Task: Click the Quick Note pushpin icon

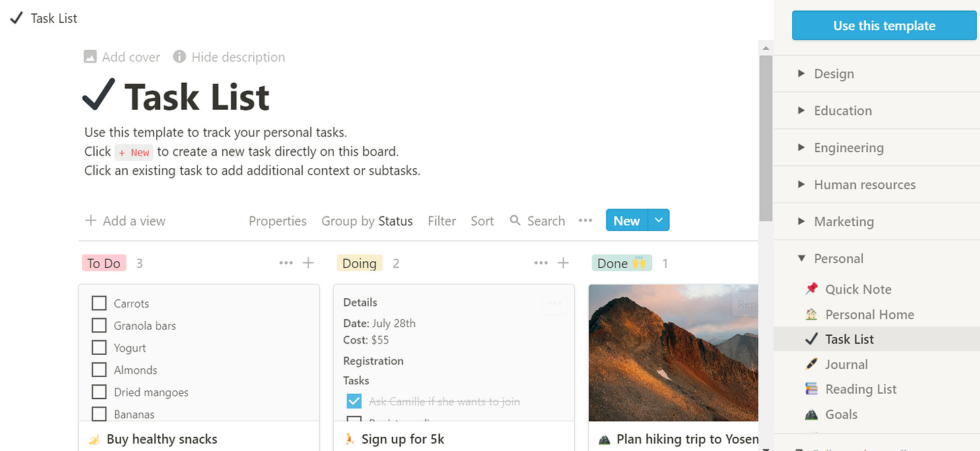Action: pyautogui.click(x=812, y=289)
